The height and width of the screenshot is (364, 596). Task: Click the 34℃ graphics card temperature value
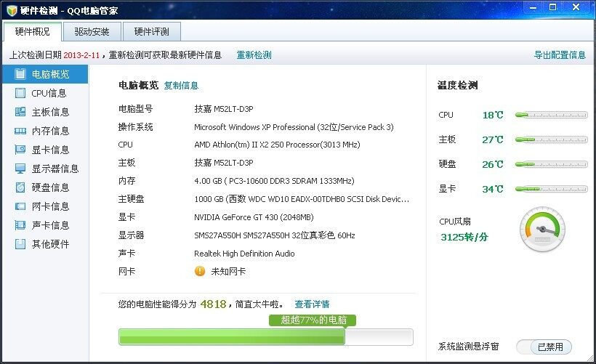point(493,189)
